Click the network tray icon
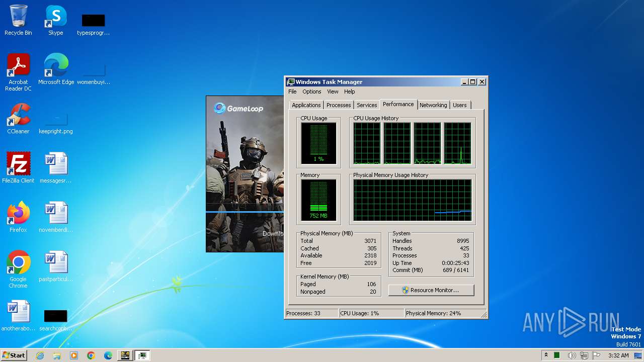 [584, 355]
